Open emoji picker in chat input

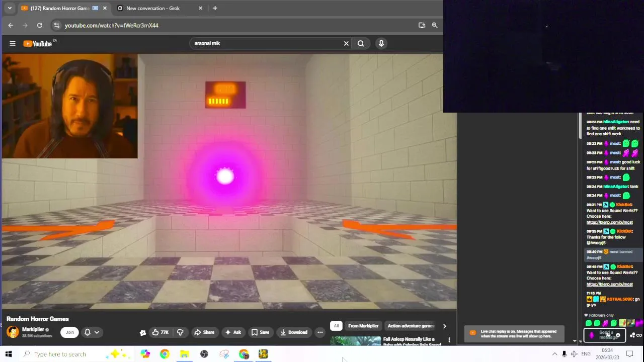pyautogui.click(x=618, y=335)
